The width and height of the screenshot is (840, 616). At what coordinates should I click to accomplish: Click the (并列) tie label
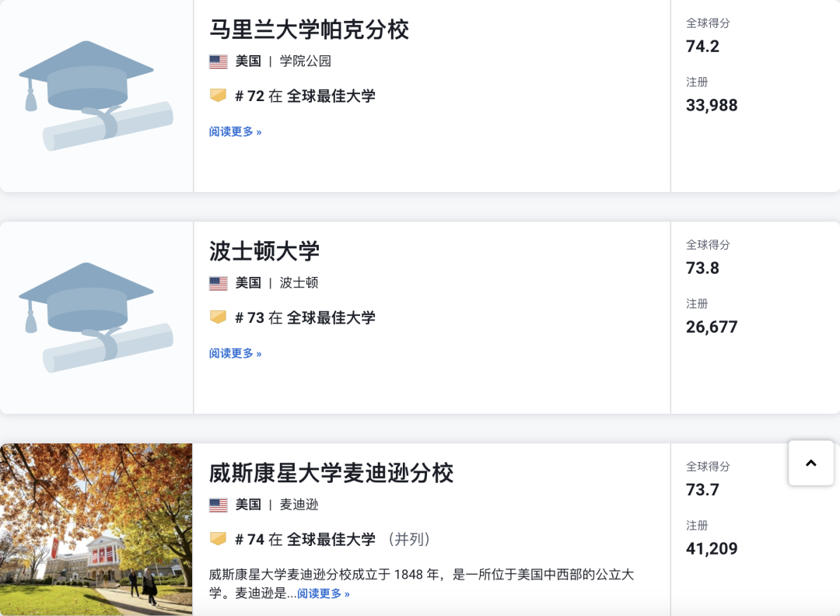409,540
